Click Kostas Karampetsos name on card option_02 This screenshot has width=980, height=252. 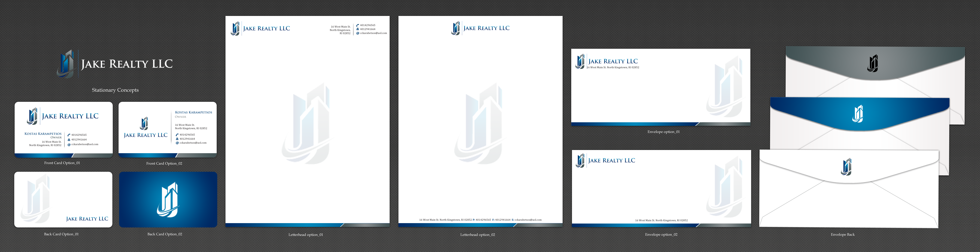(193, 112)
